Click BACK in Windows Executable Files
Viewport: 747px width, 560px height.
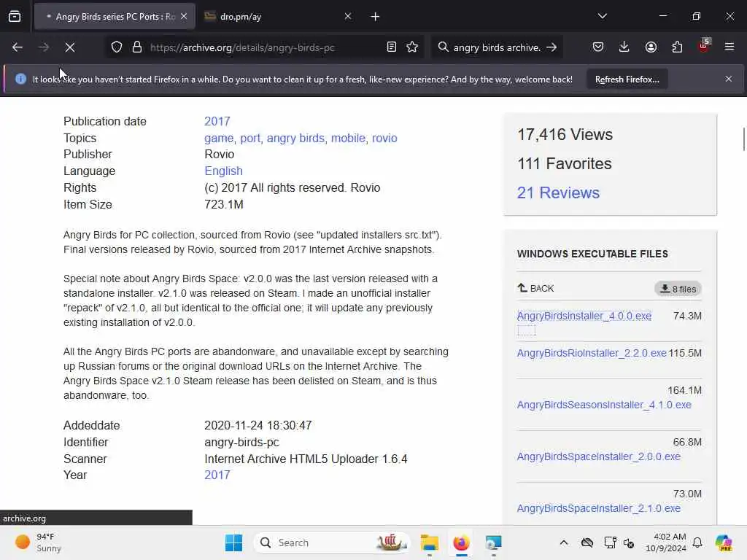535,289
